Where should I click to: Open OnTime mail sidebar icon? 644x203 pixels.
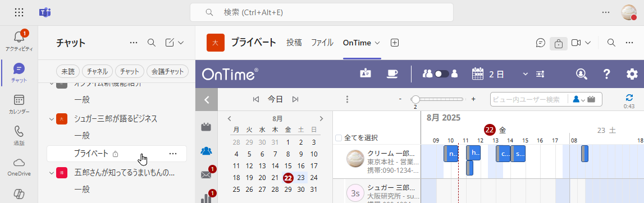click(x=205, y=175)
